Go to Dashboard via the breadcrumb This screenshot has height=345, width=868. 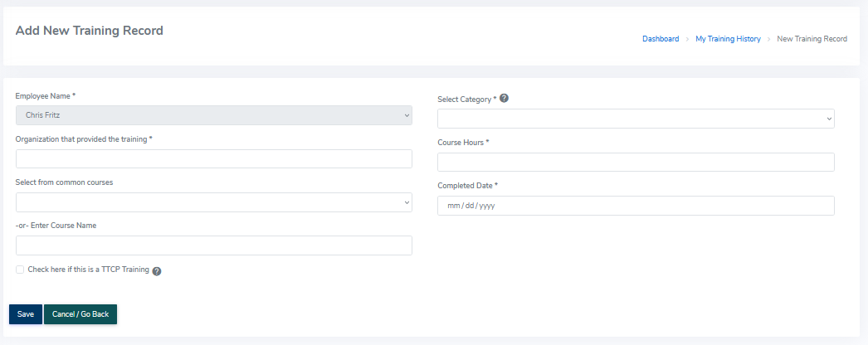tap(660, 39)
